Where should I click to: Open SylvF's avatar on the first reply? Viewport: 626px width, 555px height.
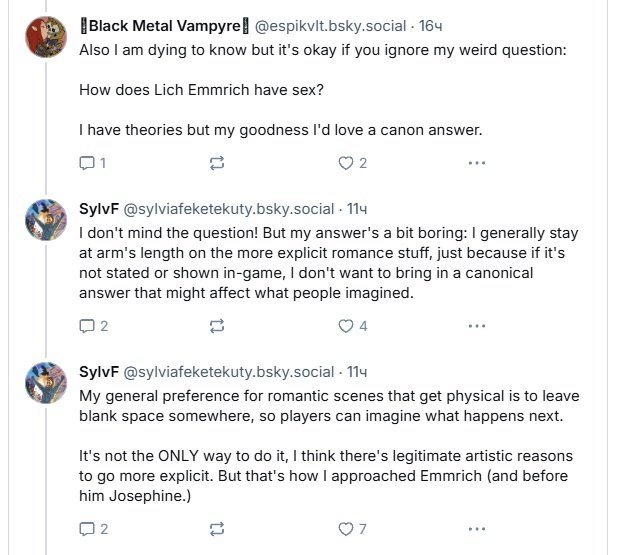click(46, 223)
